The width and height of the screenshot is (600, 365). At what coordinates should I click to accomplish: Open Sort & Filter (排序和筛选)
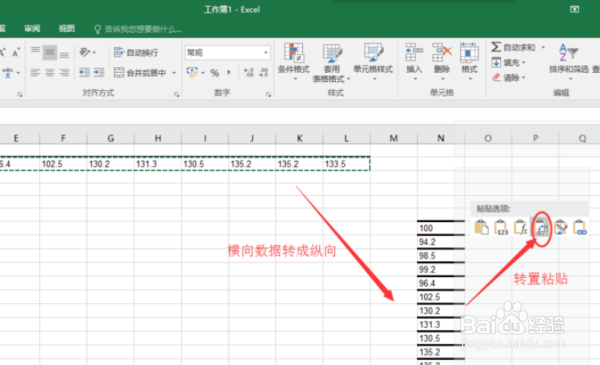pyautogui.click(x=569, y=62)
